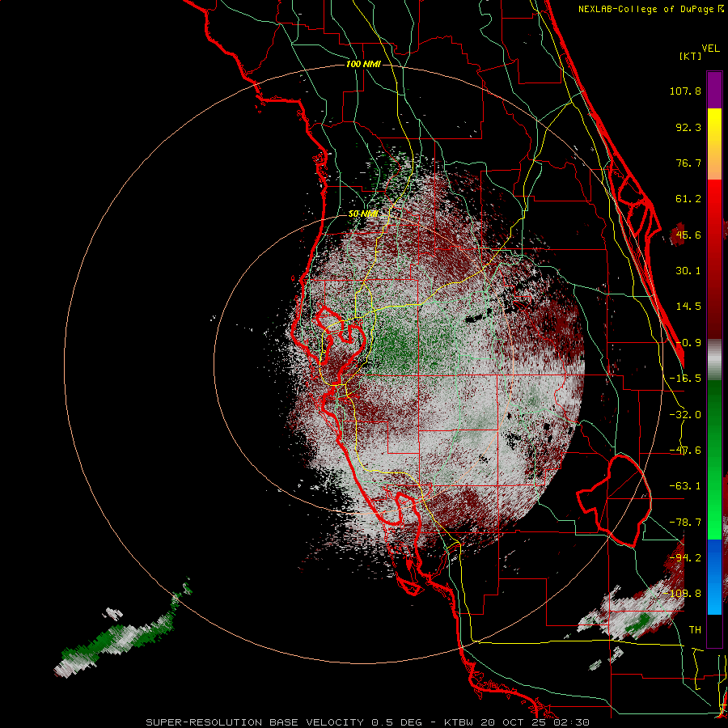Screen dimensions: 728x728
Task: Click the -16.5 value on velocity scale
Action: tap(685, 379)
